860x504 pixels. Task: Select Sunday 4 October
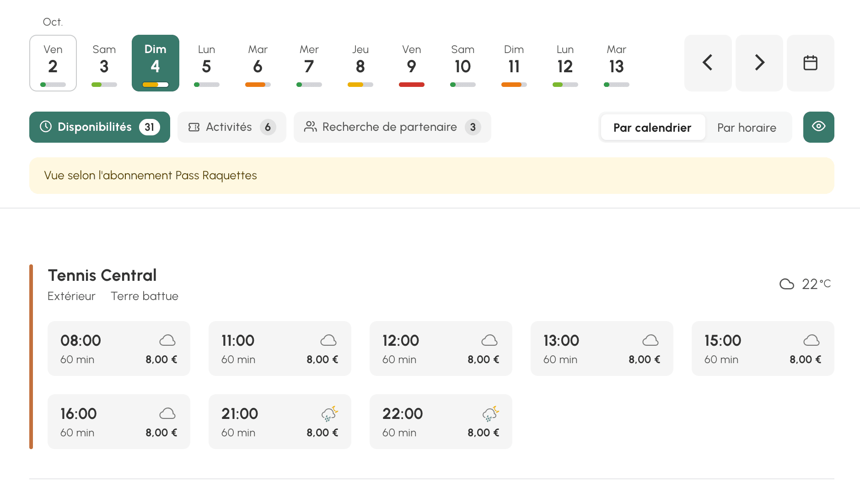[x=156, y=63]
